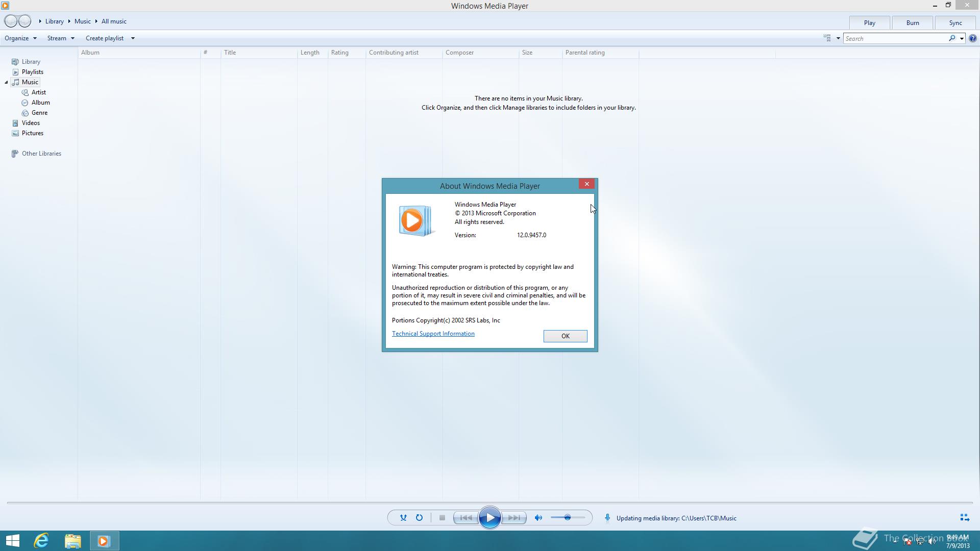This screenshot has width=980, height=551.
Task: Click the Windows Media Player logo in About dialog
Action: (416, 221)
